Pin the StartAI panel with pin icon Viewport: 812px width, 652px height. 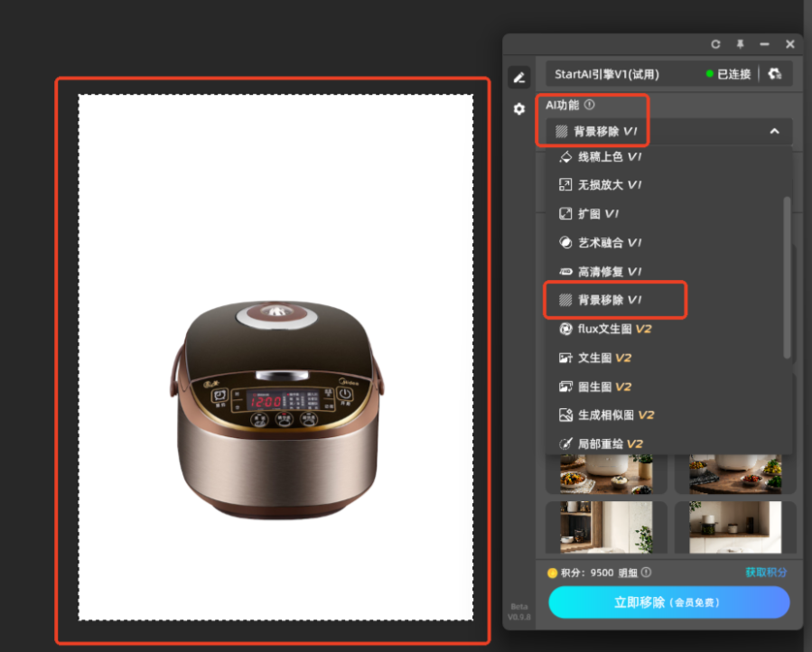[x=740, y=44]
